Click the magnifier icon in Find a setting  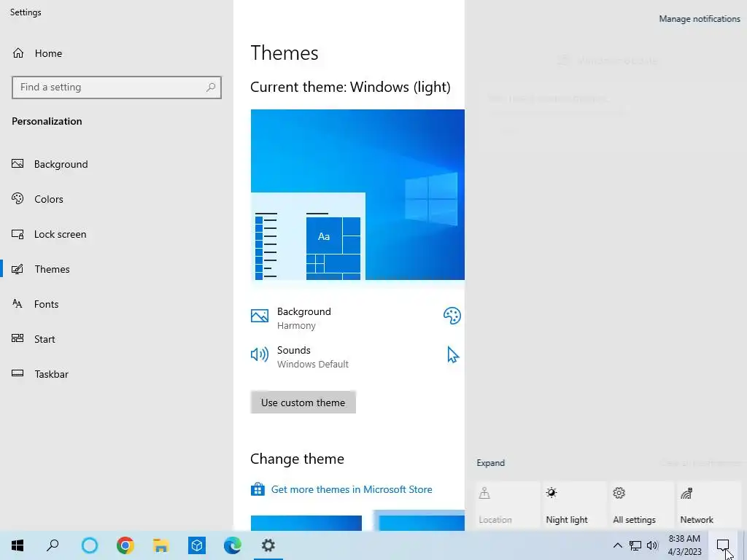click(x=211, y=87)
